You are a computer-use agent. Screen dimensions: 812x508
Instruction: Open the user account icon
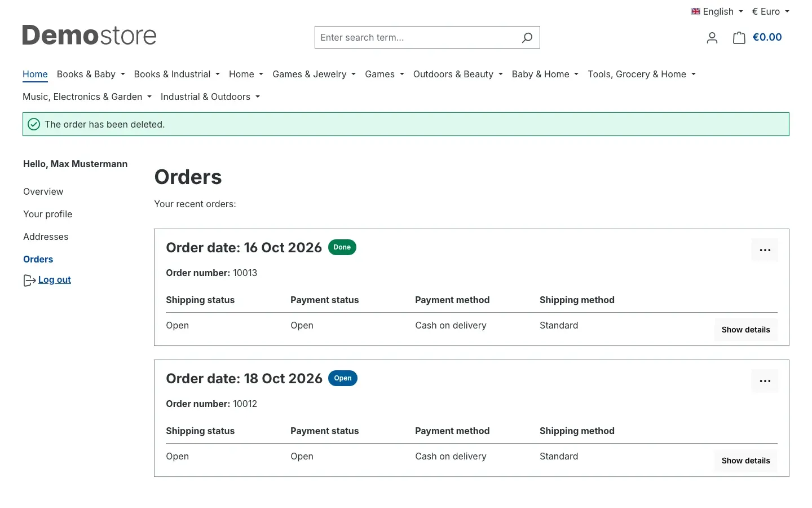point(712,38)
